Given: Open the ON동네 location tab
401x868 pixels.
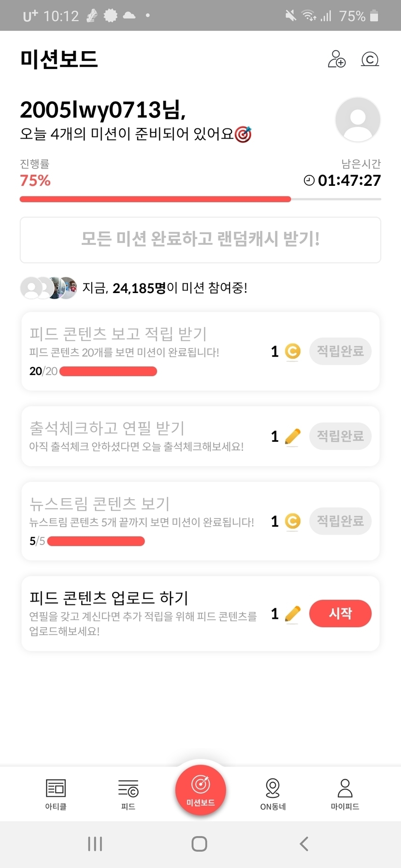Looking at the screenshot, I should [273, 794].
